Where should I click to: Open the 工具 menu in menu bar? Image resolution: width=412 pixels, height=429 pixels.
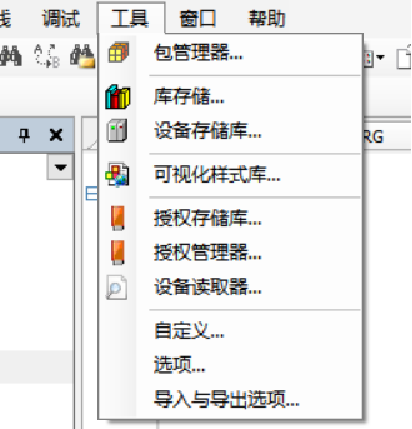coord(131,18)
